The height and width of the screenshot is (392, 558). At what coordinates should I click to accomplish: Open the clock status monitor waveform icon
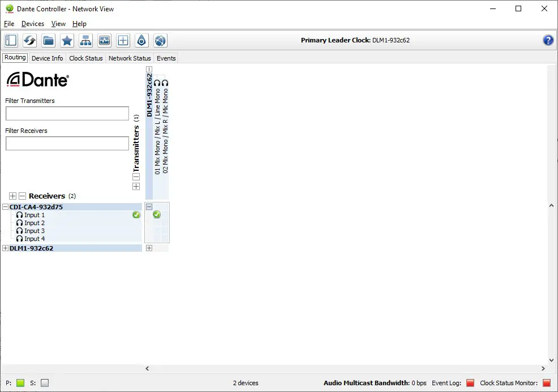[x=104, y=40]
